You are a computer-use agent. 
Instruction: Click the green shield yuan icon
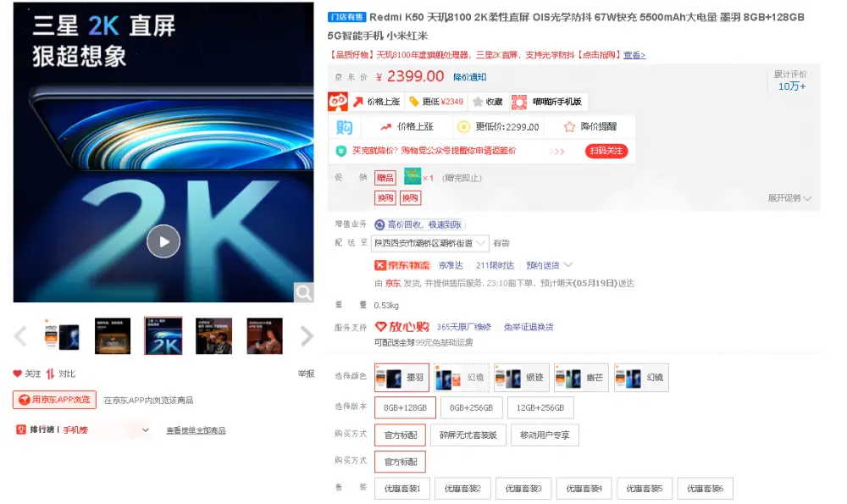point(340,152)
